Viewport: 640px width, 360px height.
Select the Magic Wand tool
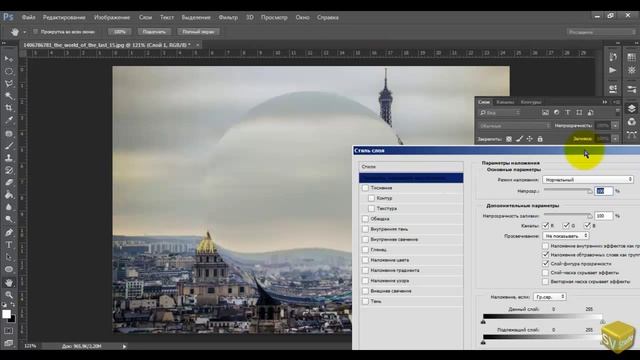9,96
